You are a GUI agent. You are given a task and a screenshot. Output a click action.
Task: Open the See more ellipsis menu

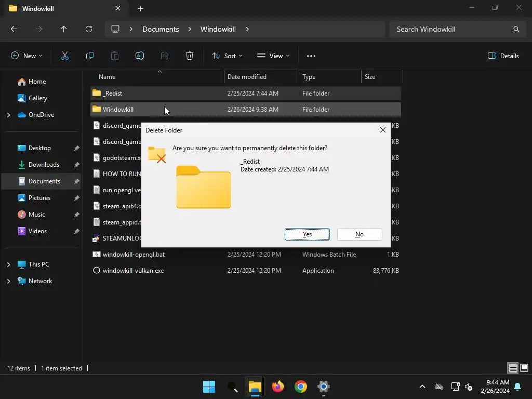tap(311, 56)
